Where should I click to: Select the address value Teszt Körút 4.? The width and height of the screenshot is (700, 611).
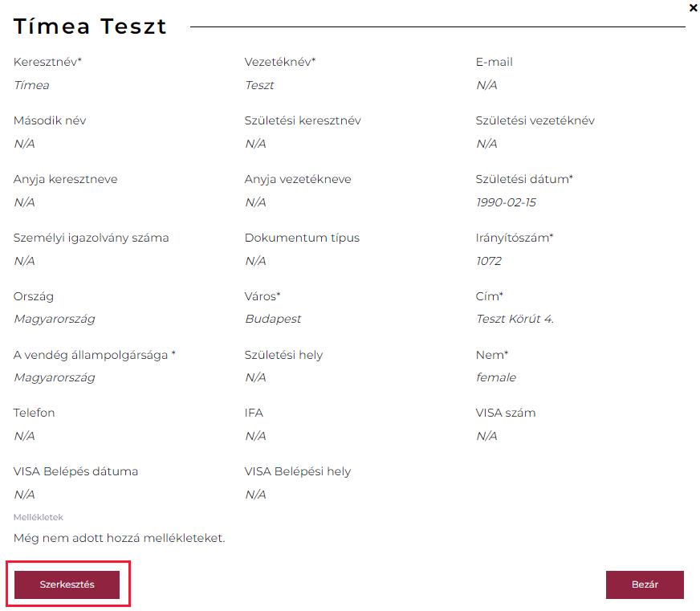[x=515, y=319]
